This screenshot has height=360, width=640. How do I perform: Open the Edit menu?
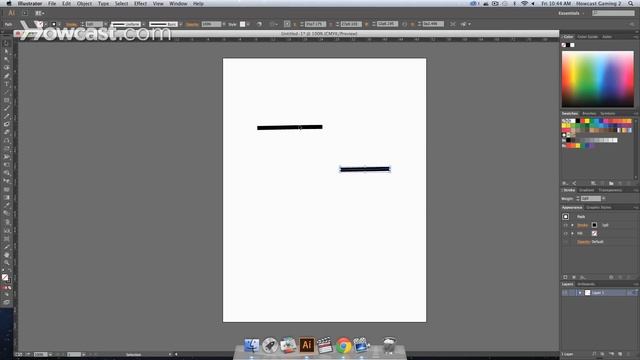click(x=67, y=3)
